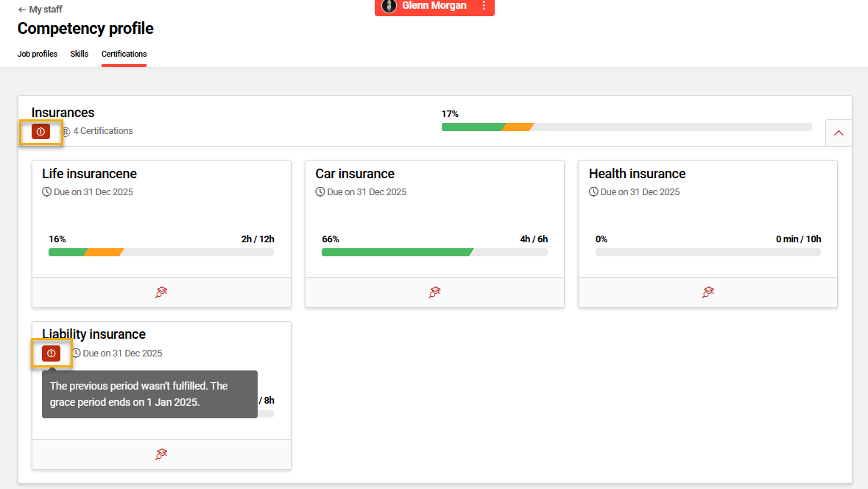The width and height of the screenshot is (868, 489).
Task: Switch to the Job profiles tab
Action: [x=38, y=54]
